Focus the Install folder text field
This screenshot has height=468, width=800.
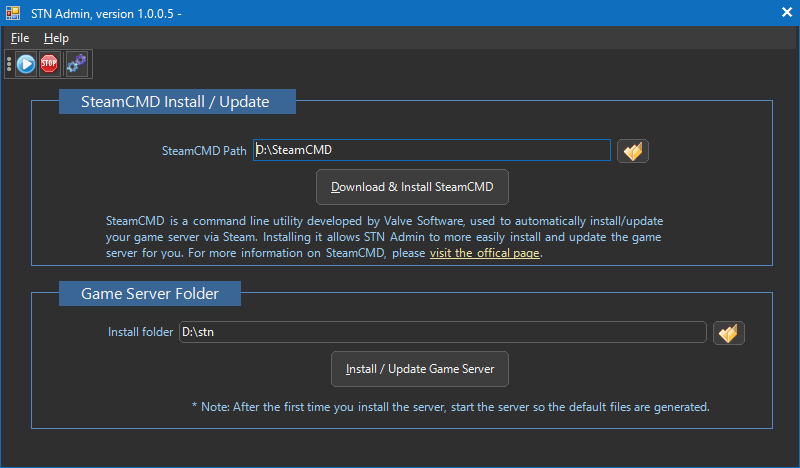tap(442, 332)
